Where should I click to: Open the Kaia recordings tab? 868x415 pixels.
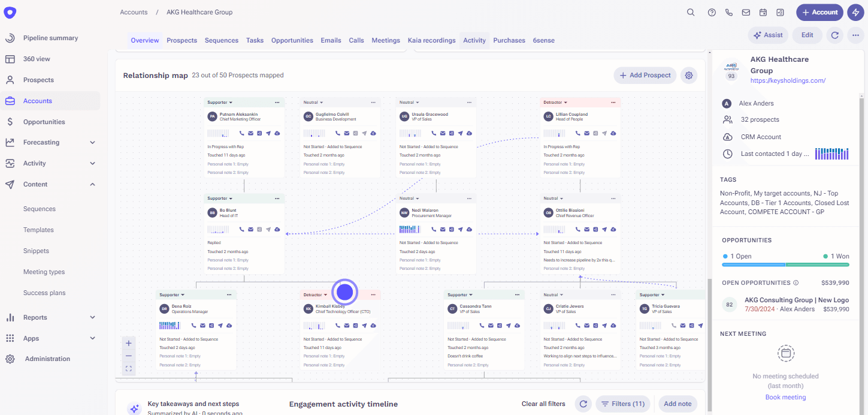tap(431, 41)
